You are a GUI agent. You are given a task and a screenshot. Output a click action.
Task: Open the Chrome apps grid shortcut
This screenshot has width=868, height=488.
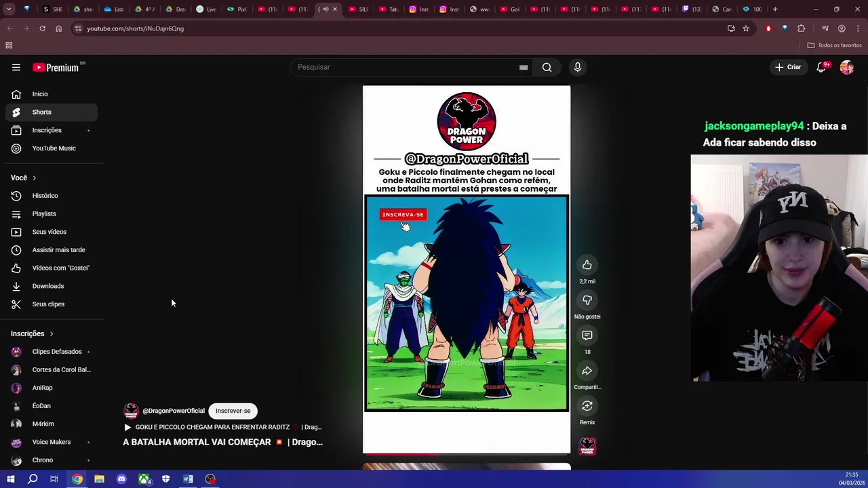(9, 45)
